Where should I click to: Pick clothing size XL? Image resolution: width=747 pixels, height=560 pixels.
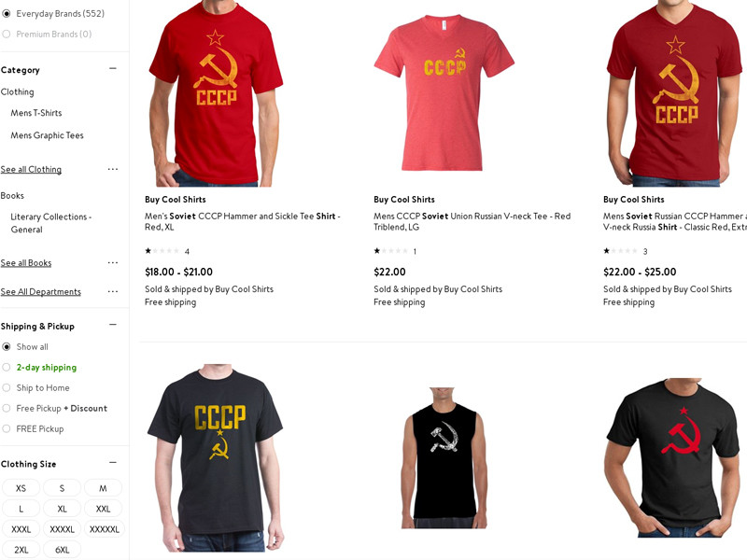[62, 509]
